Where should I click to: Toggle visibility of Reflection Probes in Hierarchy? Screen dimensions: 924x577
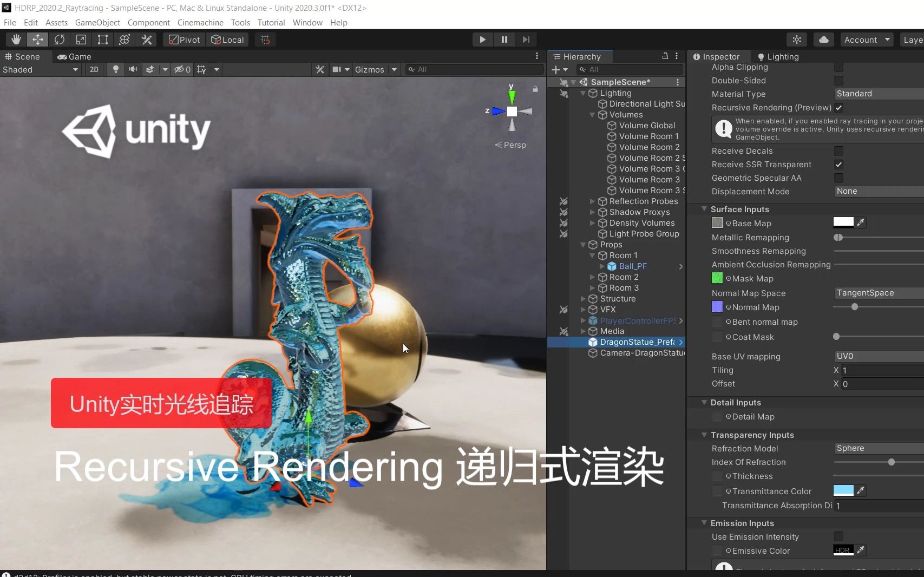click(x=563, y=201)
